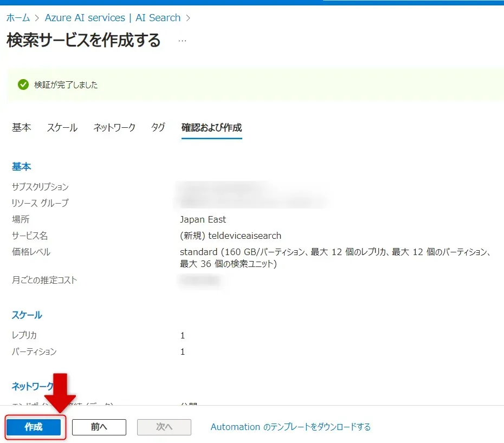Open the ネットワーク tab
Screen dimensions: 504x443
click(114, 128)
